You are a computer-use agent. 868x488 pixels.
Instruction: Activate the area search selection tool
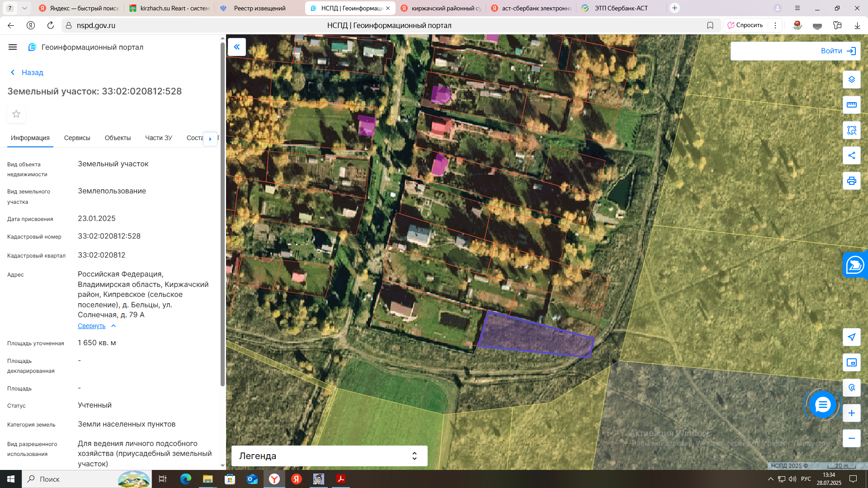point(851,130)
